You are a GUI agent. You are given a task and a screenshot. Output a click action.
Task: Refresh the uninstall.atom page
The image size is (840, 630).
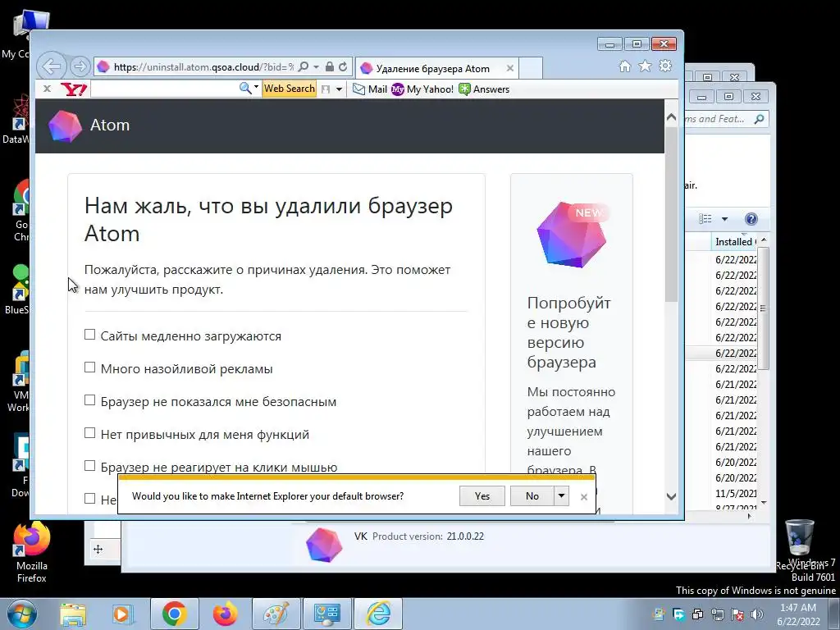343,67
